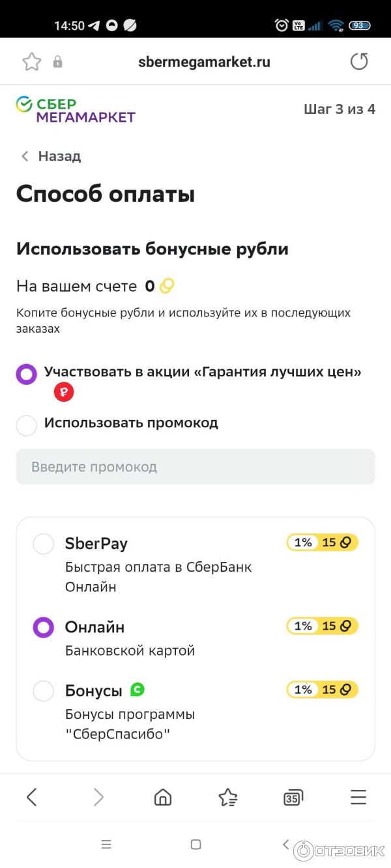The width and height of the screenshot is (391, 868).
Task: Click the SberMegamarket logo
Action: point(76,110)
